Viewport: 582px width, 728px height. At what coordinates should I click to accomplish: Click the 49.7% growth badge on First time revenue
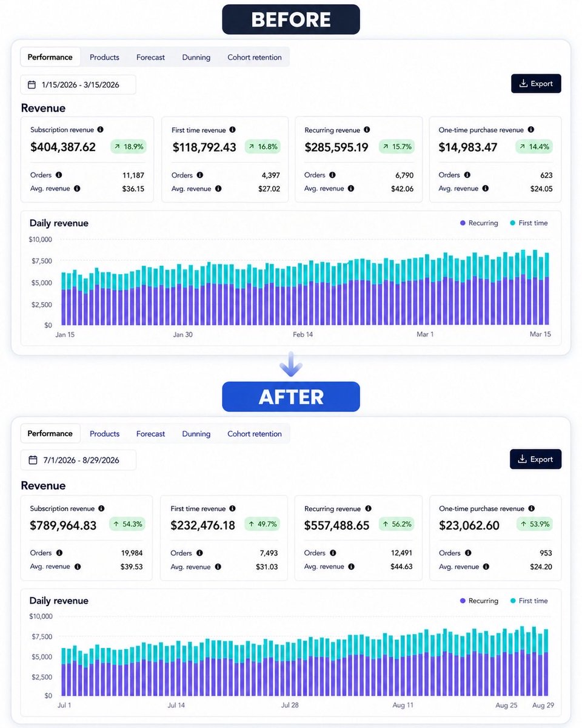coord(262,524)
